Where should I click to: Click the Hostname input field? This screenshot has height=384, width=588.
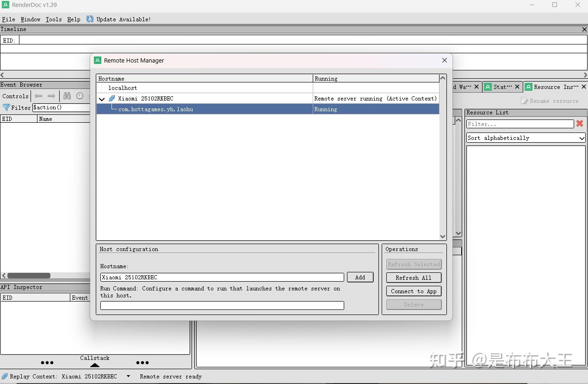pyautogui.click(x=222, y=277)
